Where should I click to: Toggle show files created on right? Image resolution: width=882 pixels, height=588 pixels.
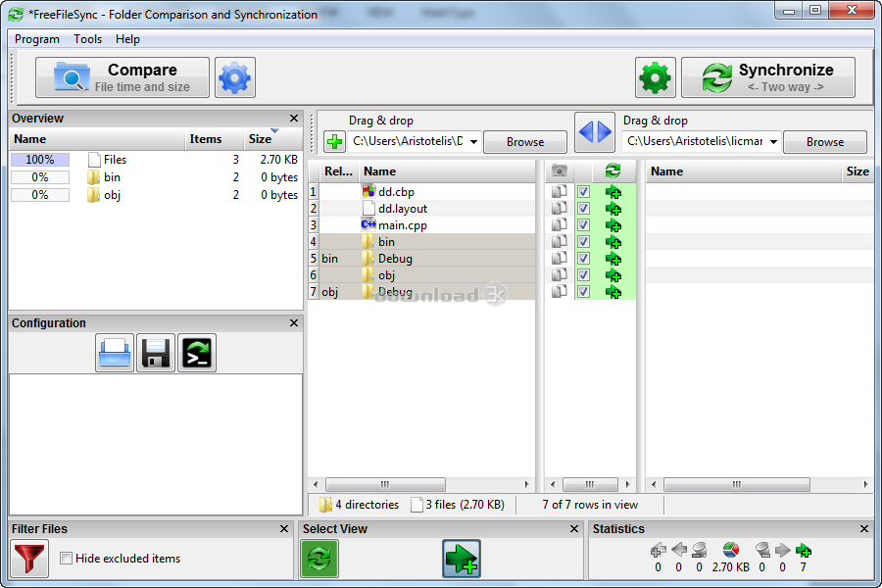[462, 559]
